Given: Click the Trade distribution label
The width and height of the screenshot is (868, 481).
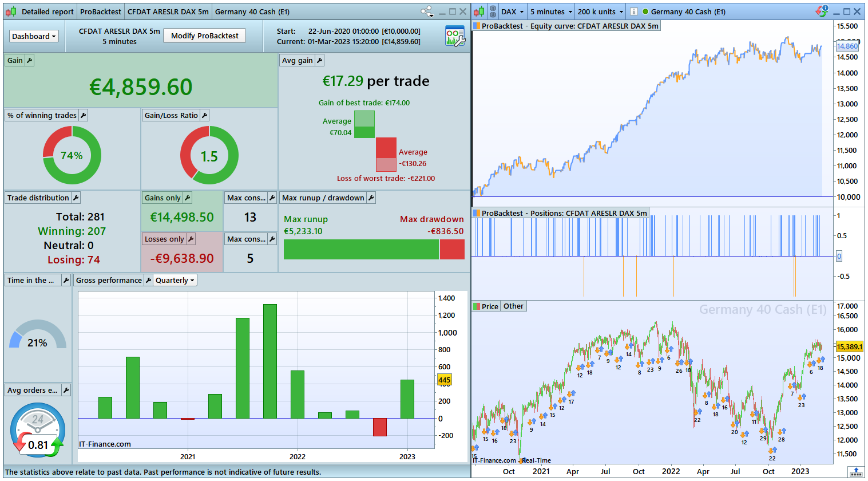Looking at the screenshot, I should [38, 198].
